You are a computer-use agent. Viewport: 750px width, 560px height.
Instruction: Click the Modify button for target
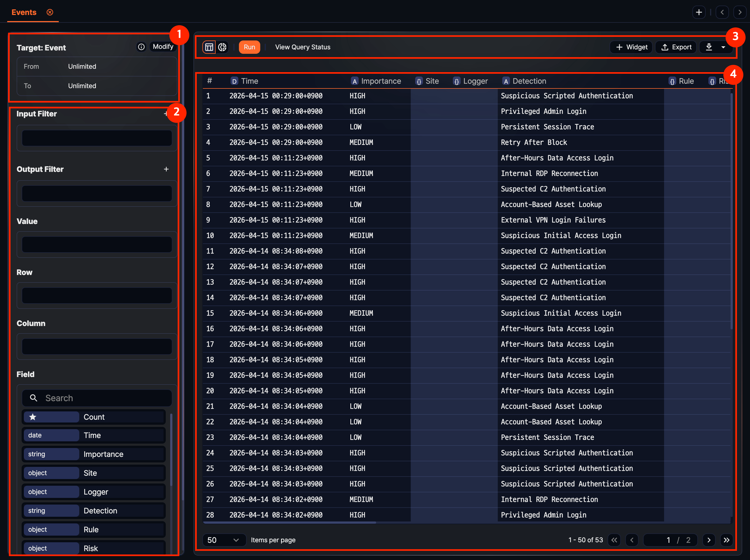point(163,47)
